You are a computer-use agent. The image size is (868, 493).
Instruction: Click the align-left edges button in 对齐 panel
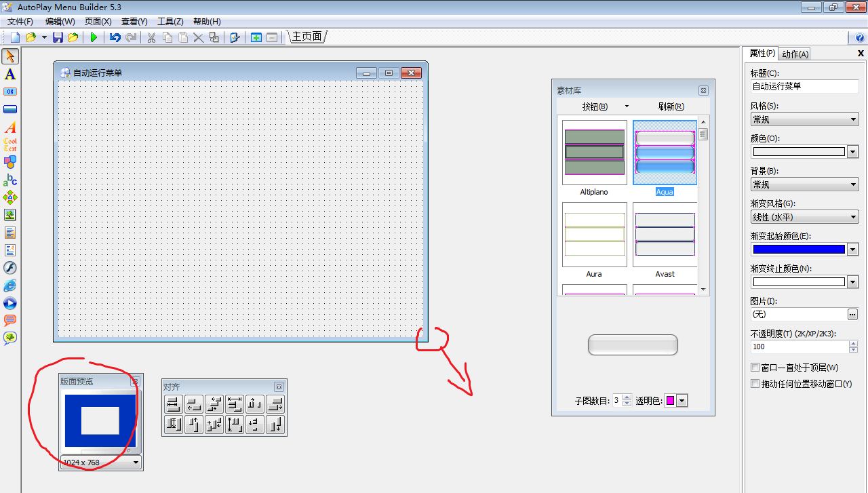(x=194, y=405)
